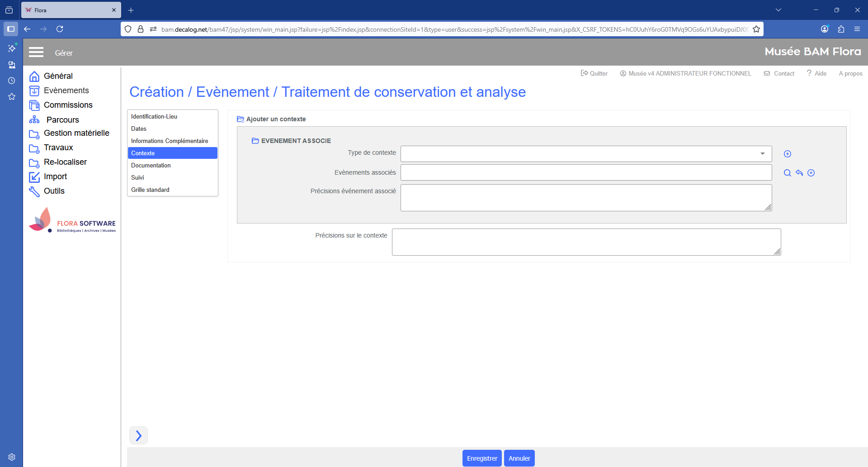Click the Annuler button
The image size is (868, 467).
click(x=519, y=458)
